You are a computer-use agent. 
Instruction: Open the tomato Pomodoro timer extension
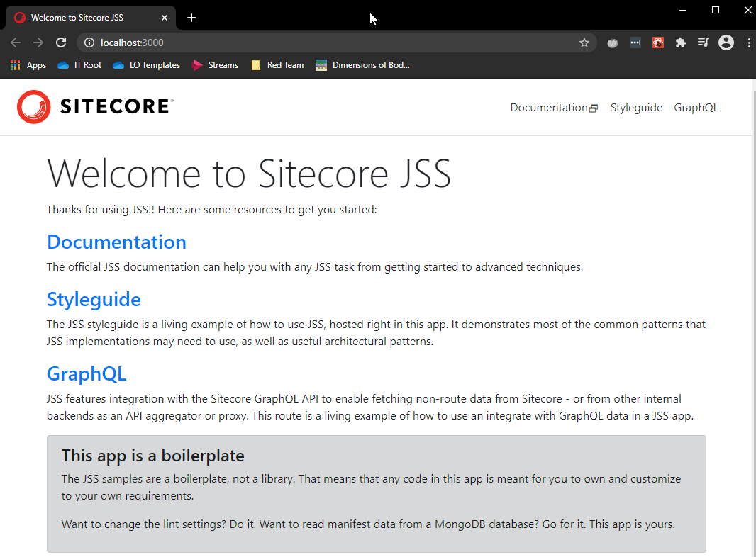click(612, 43)
